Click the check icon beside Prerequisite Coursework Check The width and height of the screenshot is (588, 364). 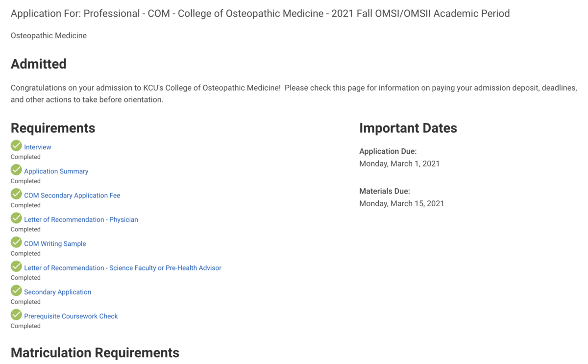click(16, 314)
